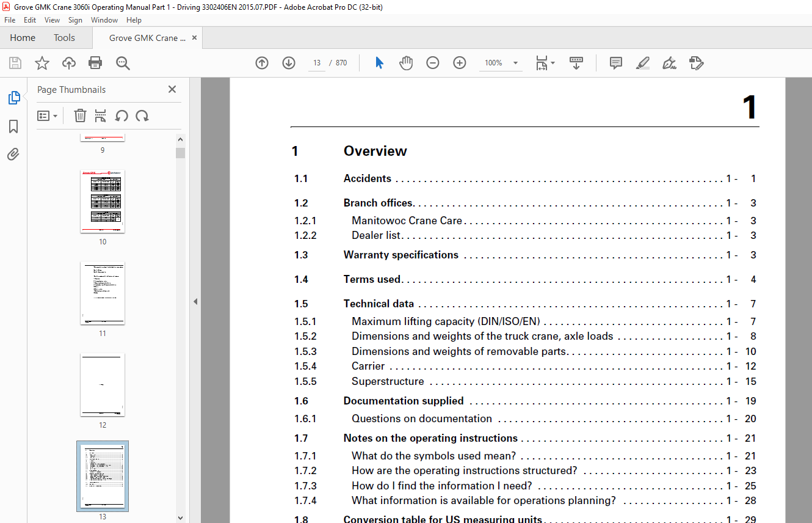Open the zoom level dropdown arrow

point(515,63)
